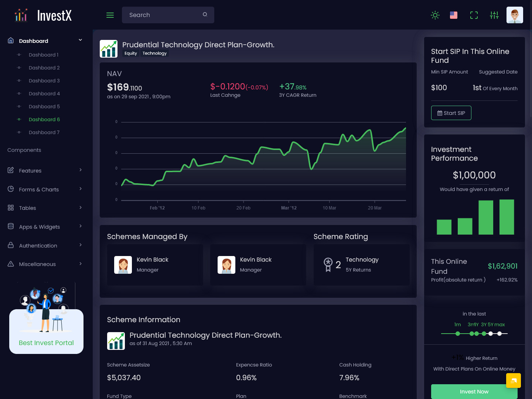
Task: Click the $169.1100 NAV value
Action: click(x=125, y=87)
